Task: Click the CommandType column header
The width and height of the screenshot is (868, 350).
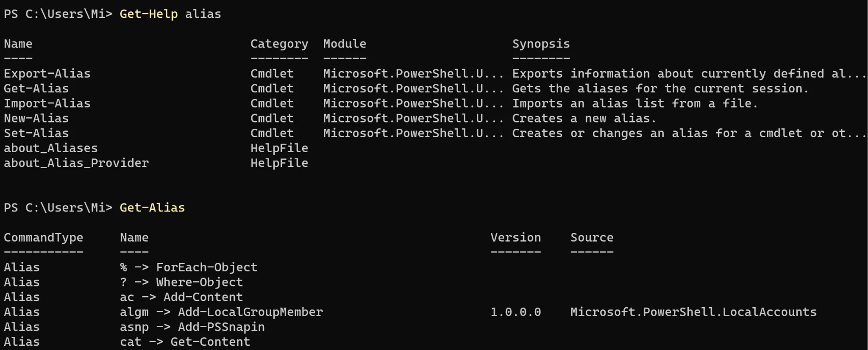Action: [43, 237]
